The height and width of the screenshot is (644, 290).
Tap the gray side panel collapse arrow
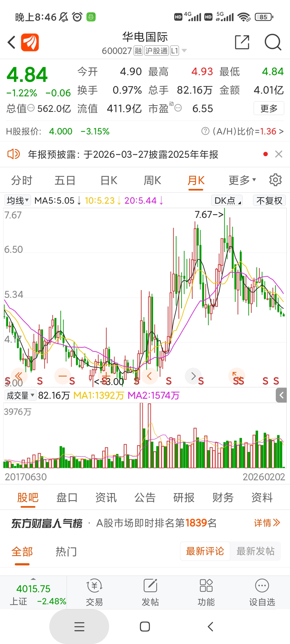click(281, 395)
